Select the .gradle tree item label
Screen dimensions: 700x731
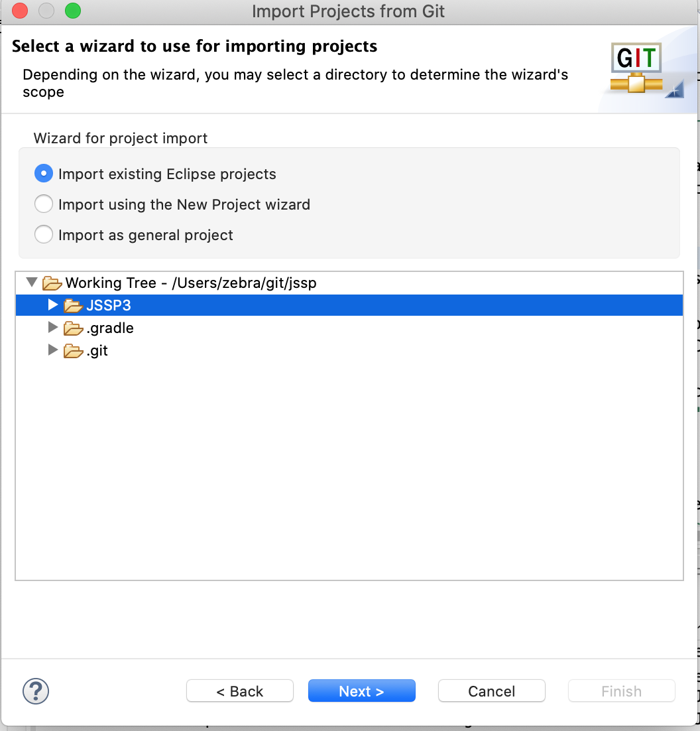click(110, 328)
